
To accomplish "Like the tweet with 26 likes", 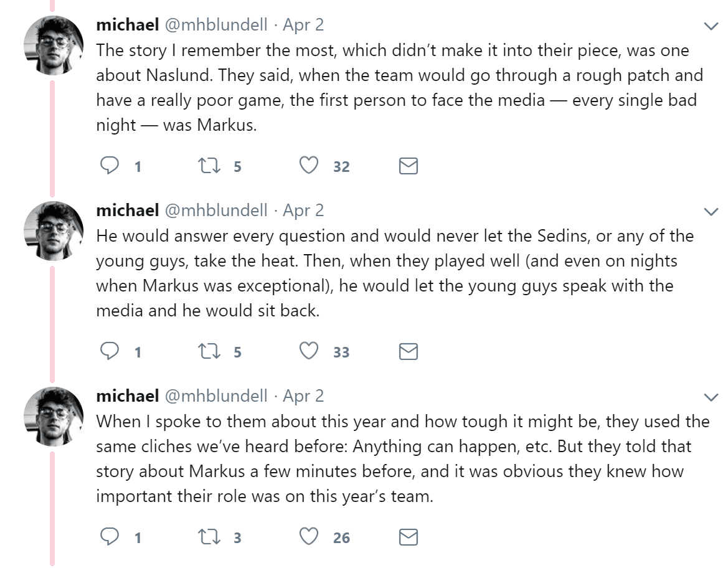I will pos(309,536).
